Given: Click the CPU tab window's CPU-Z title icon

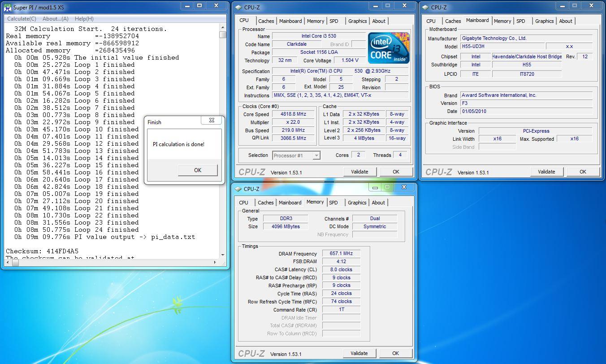Looking at the screenshot, I should pyautogui.click(x=238, y=7).
